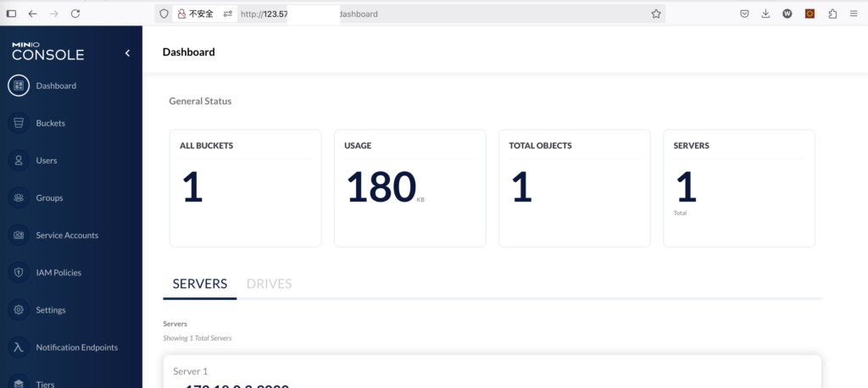Toggle the browser sidebar panel icon
The height and width of the screenshot is (388, 868).
point(11,14)
